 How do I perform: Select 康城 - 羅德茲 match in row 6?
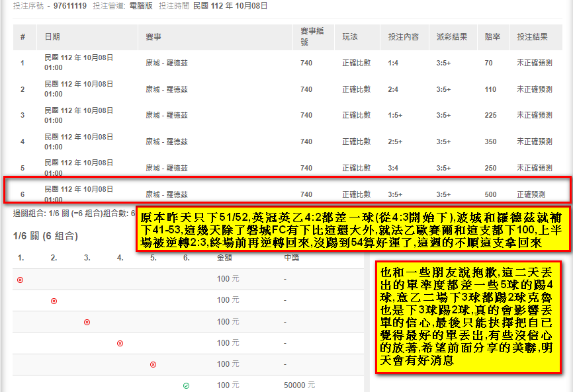[x=167, y=194]
